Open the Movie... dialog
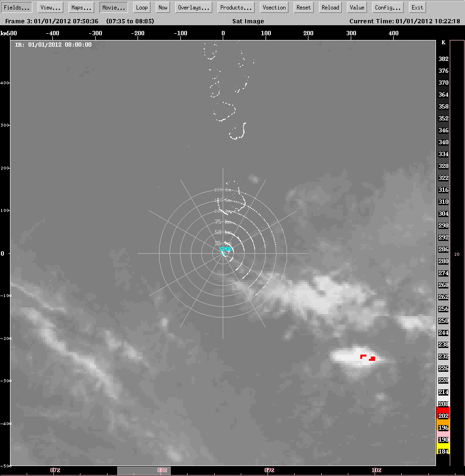Screen dimensions: 465x476 tap(113, 7)
